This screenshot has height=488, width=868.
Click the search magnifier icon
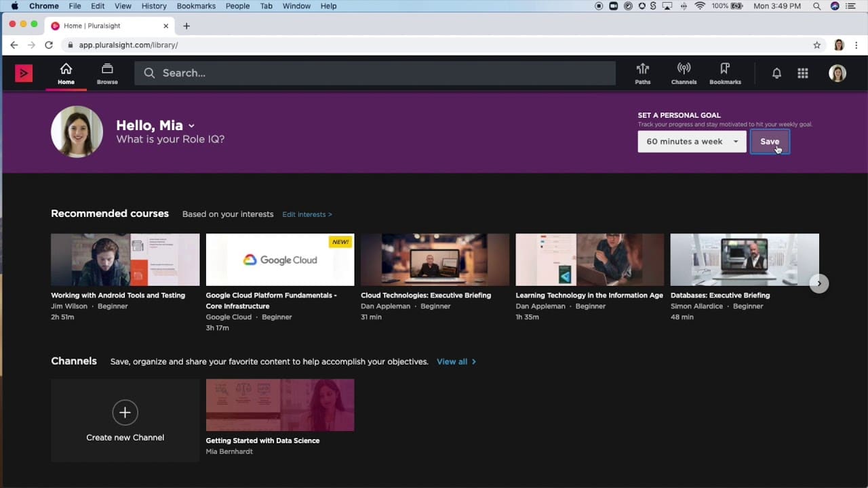coord(149,73)
